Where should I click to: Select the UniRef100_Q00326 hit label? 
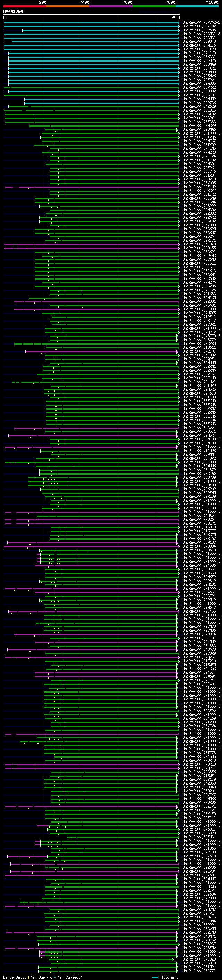point(199,60)
